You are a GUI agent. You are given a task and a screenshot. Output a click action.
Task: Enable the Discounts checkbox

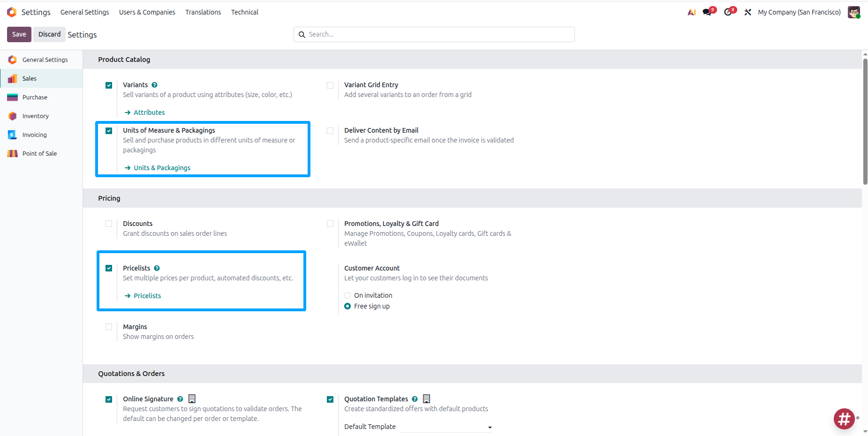pos(109,224)
